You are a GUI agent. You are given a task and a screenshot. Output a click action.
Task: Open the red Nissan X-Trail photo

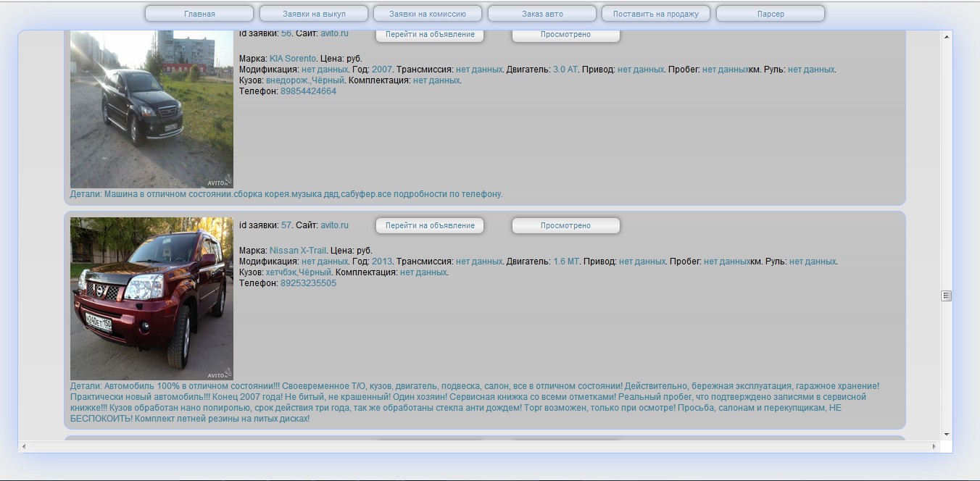click(151, 298)
